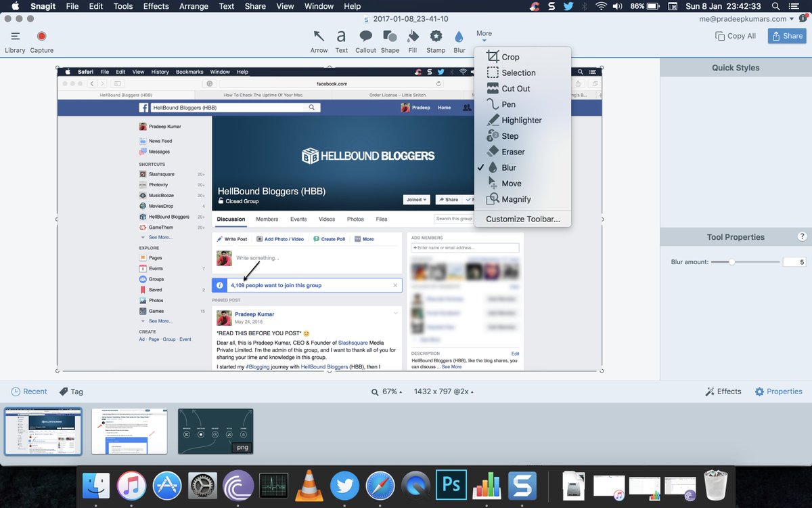The width and height of the screenshot is (812, 508).
Task: Open the Share menu in menu bar
Action: 255,6
